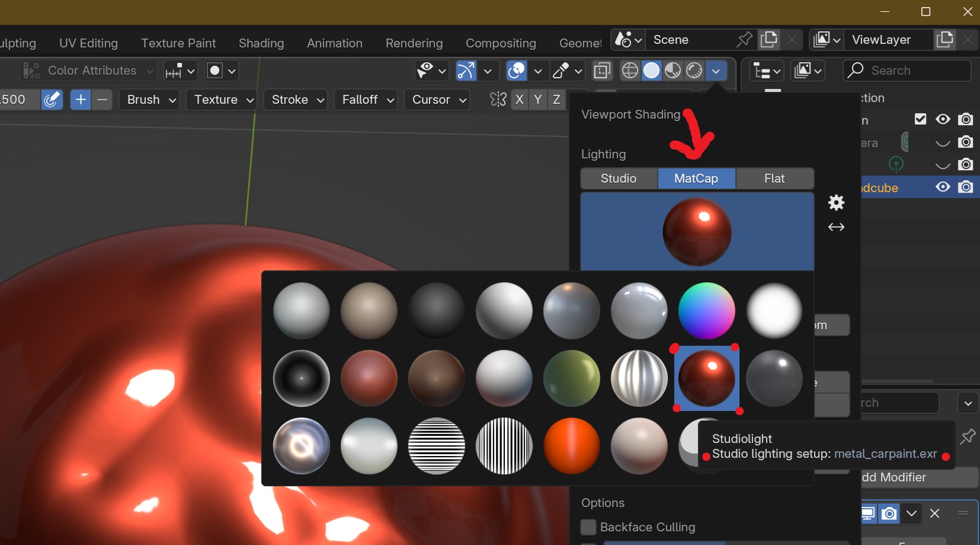Select Studio lighting button
This screenshot has width=980, height=545.
619,179
